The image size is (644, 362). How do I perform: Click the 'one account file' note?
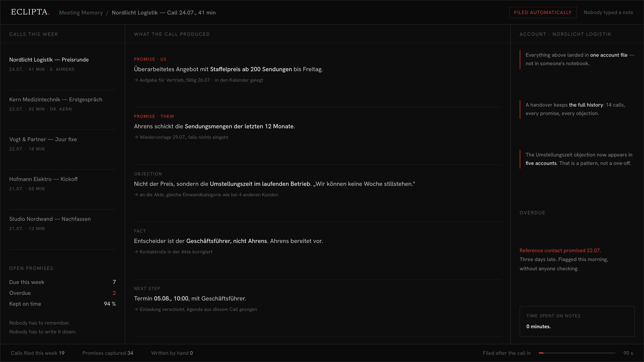[577, 59]
